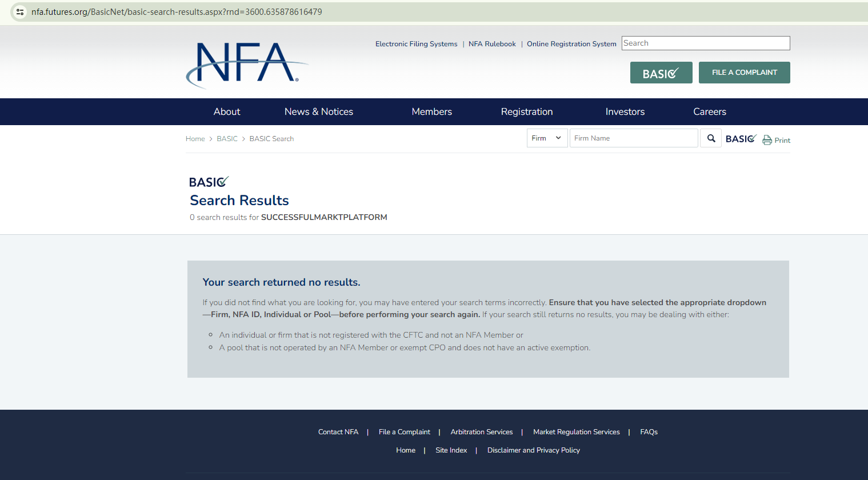
Task: Focus the Firm Name input field
Action: (634, 138)
